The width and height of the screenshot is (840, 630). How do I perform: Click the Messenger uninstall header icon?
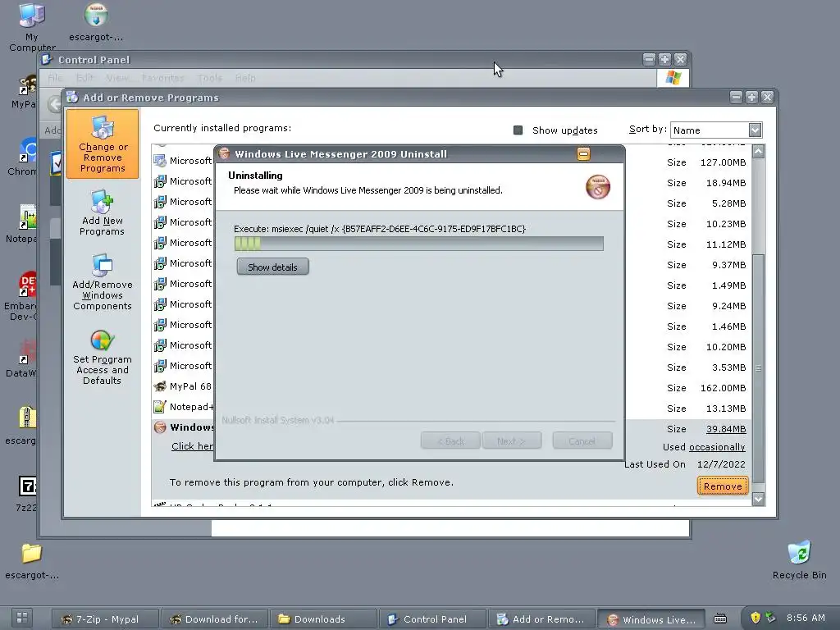click(x=598, y=187)
